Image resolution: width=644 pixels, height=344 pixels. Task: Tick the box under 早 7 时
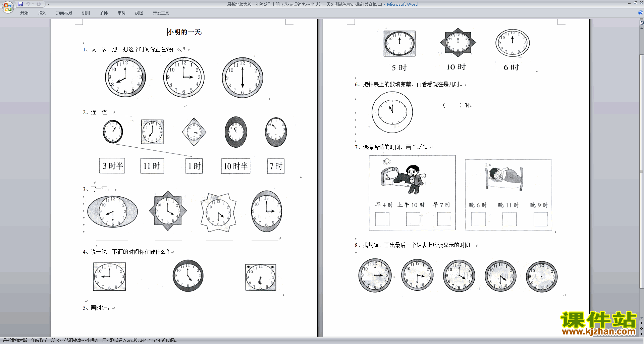(444, 219)
